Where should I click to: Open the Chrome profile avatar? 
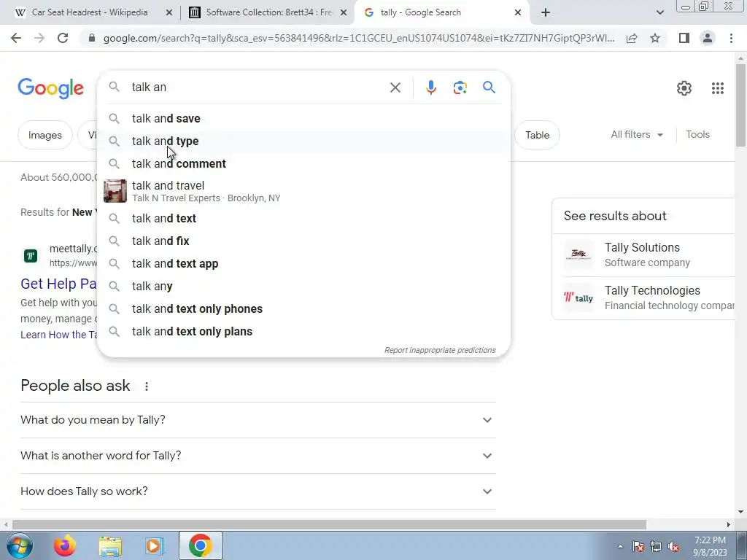pos(708,38)
